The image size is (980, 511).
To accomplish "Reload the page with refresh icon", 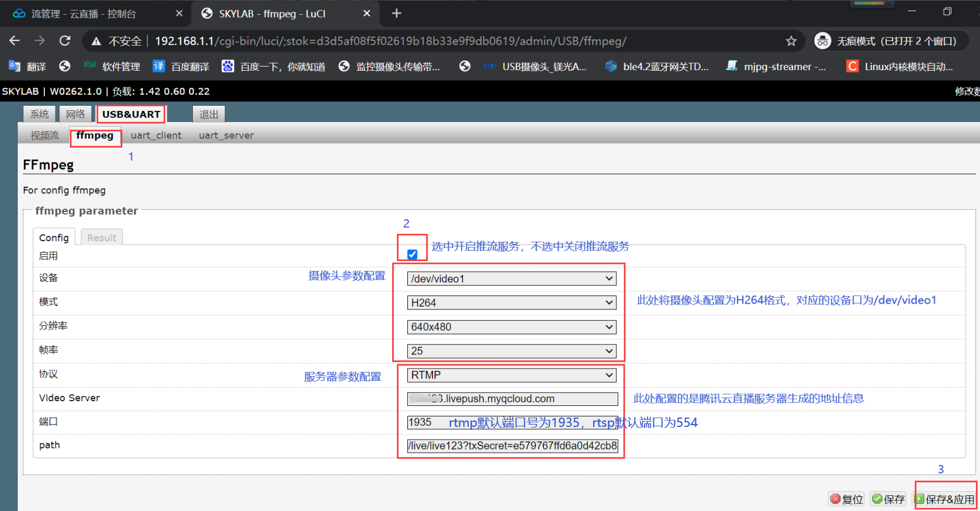I will (x=65, y=41).
